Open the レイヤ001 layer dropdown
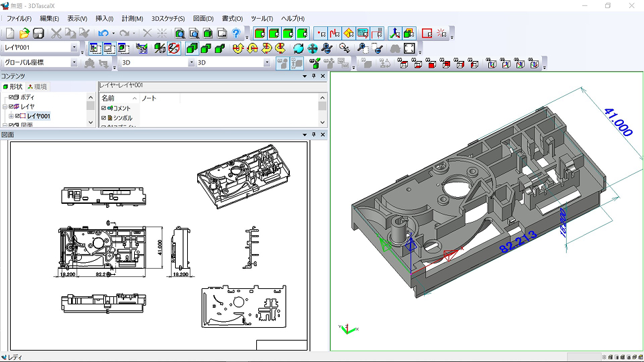Image resolution: width=644 pixels, height=362 pixels. tap(74, 48)
